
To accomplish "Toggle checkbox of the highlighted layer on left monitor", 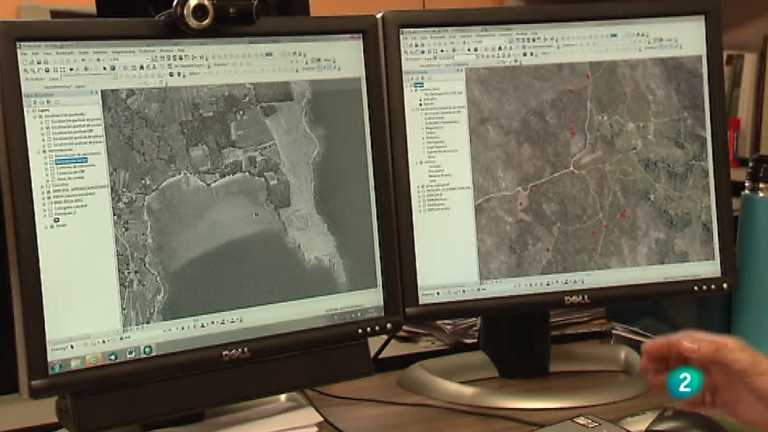I will tap(50, 160).
